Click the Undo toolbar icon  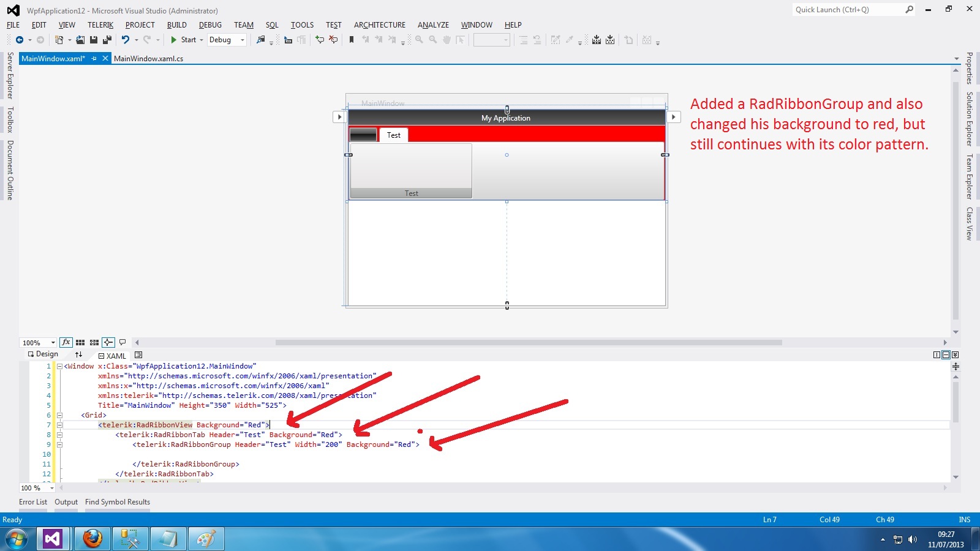(x=125, y=40)
